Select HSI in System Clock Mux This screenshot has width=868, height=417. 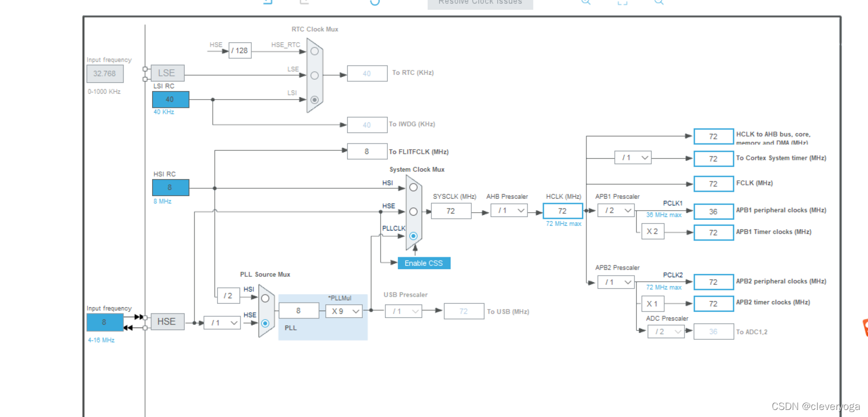(x=413, y=187)
